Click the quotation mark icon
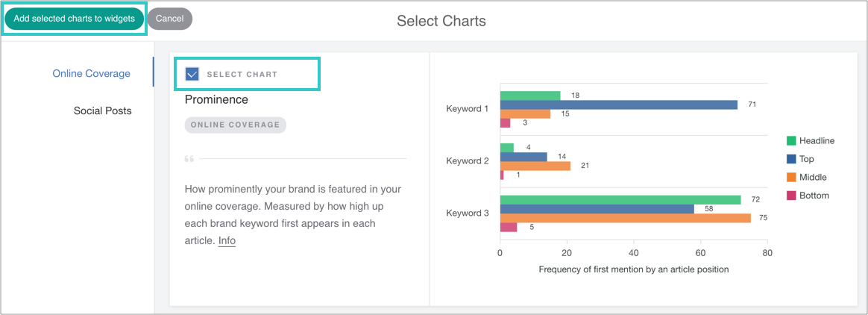The image size is (868, 315). pyautogui.click(x=189, y=159)
